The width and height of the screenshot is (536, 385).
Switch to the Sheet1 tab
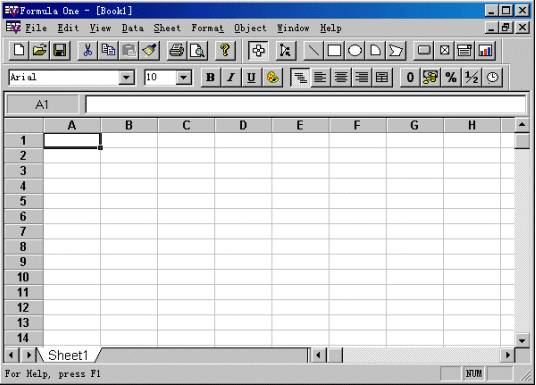tap(68, 355)
